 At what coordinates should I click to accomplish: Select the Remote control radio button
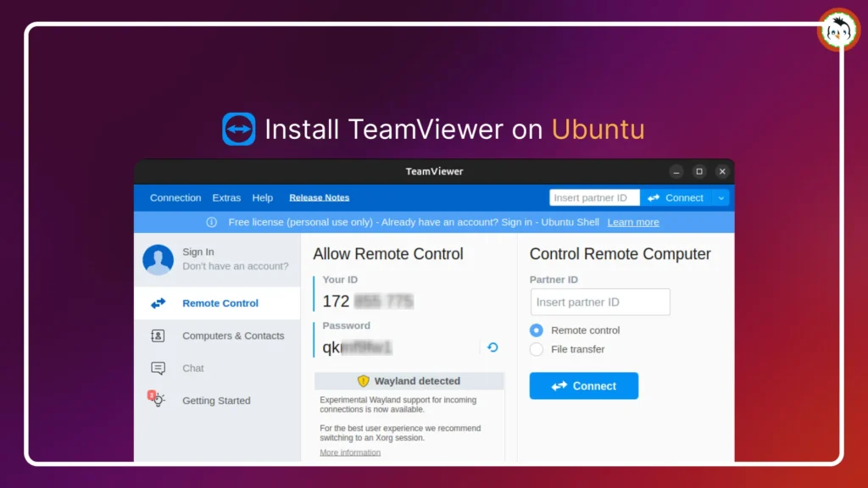pos(537,330)
